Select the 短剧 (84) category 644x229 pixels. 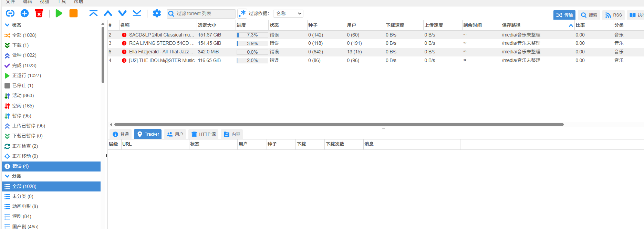[x=51, y=216]
